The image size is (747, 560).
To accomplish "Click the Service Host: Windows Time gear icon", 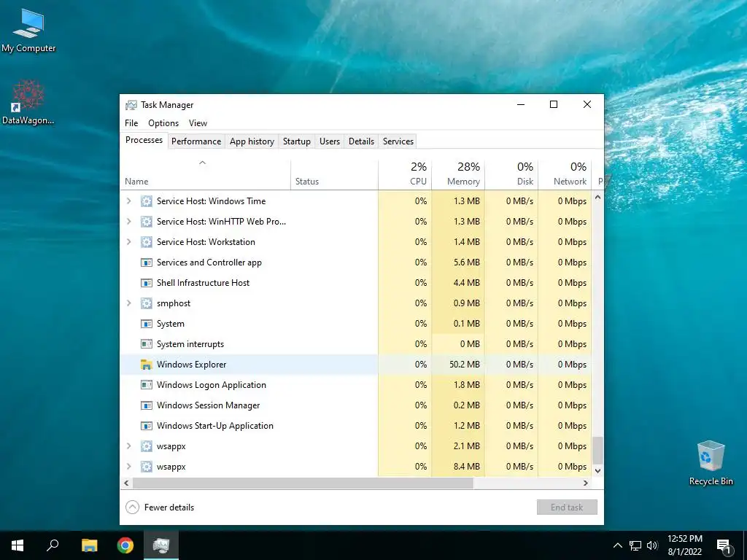I will pos(146,201).
